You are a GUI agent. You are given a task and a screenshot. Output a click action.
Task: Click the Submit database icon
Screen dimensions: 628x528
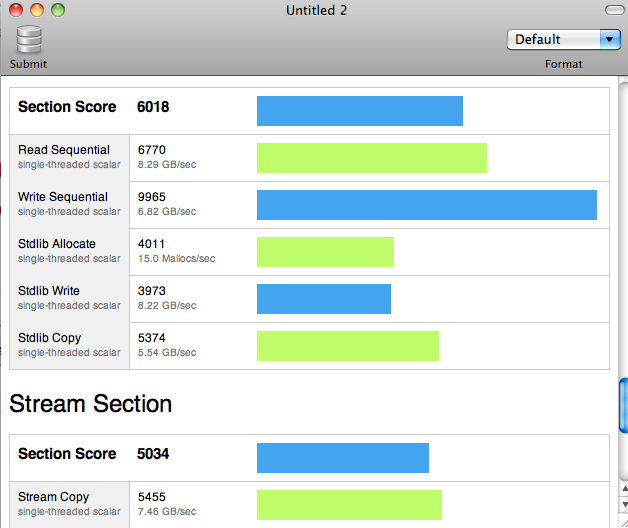click(29, 39)
